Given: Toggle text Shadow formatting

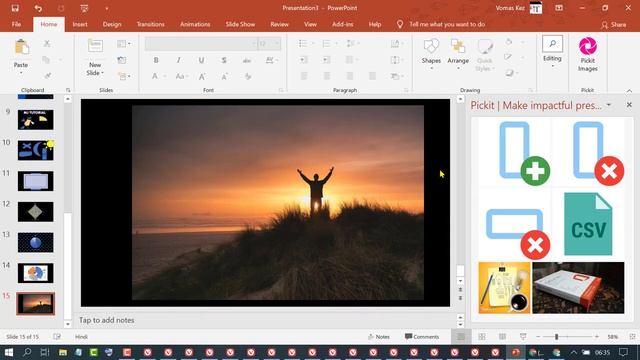Looking at the screenshot, I should [x=224, y=60].
